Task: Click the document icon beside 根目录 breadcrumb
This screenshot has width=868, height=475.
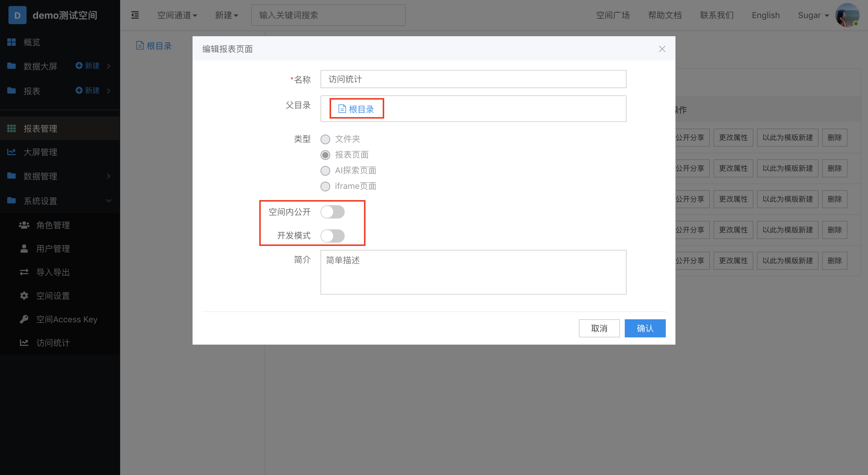Action: tap(139, 46)
